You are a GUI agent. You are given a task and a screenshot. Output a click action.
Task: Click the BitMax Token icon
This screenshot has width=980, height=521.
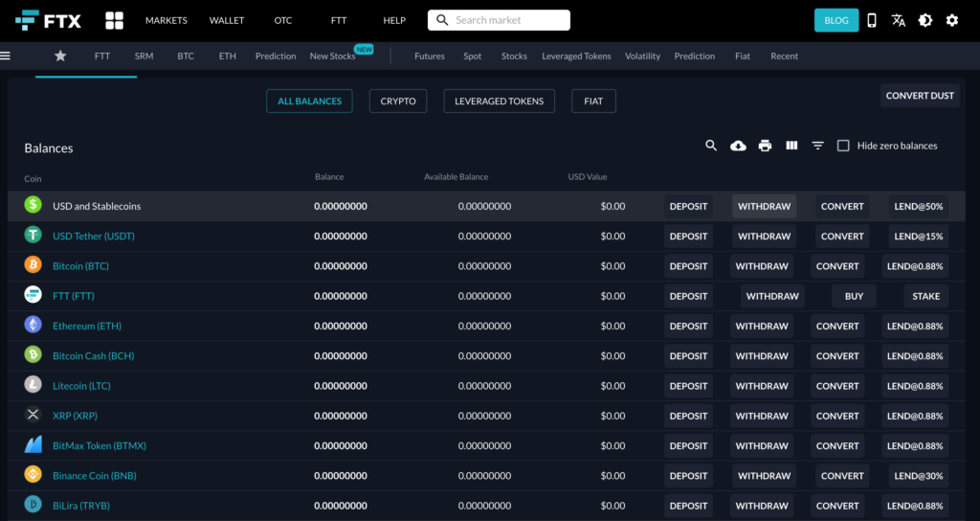(33, 444)
